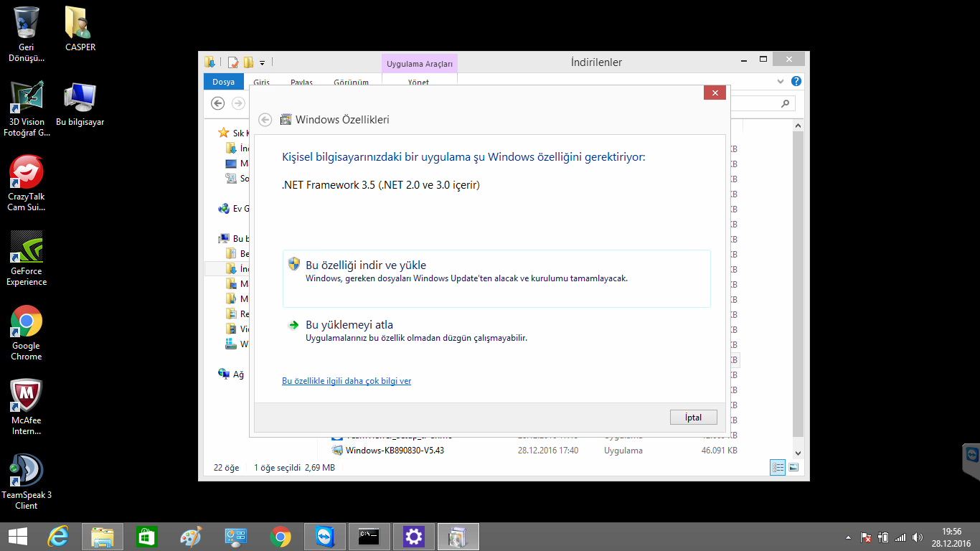Screen dimensions: 980x551
Task: Click the back arrow in Windows Özellikleri dialog
Action: (x=265, y=119)
